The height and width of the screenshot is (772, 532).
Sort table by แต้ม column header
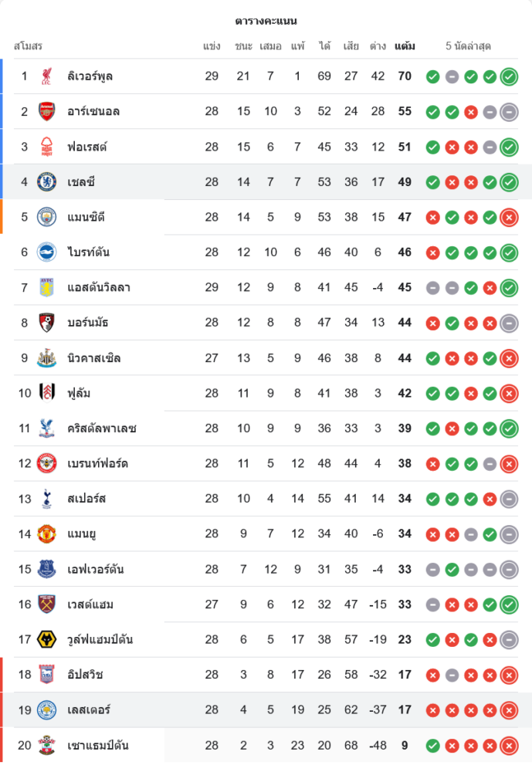tap(405, 46)
